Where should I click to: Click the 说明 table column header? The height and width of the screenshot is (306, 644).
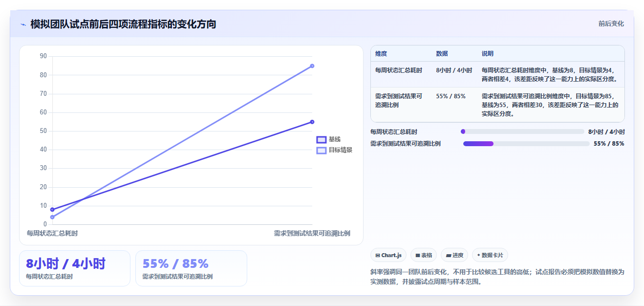coord(488,53)
